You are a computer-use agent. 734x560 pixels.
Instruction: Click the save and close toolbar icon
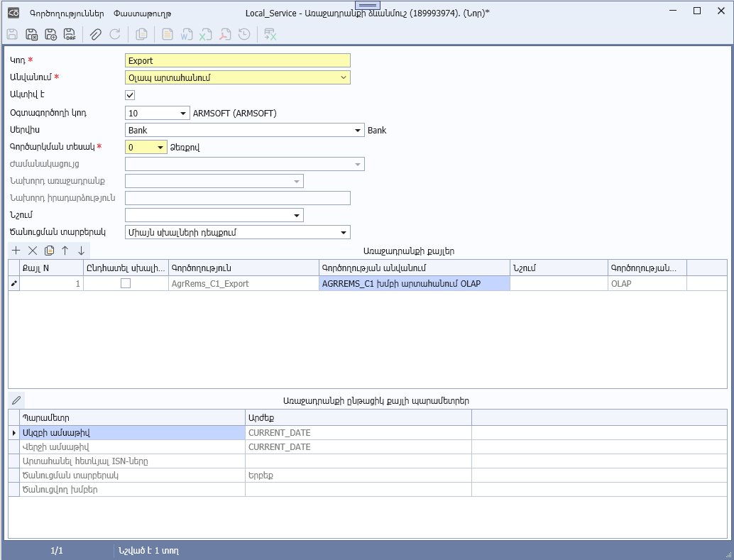click(x=31, y=34)
